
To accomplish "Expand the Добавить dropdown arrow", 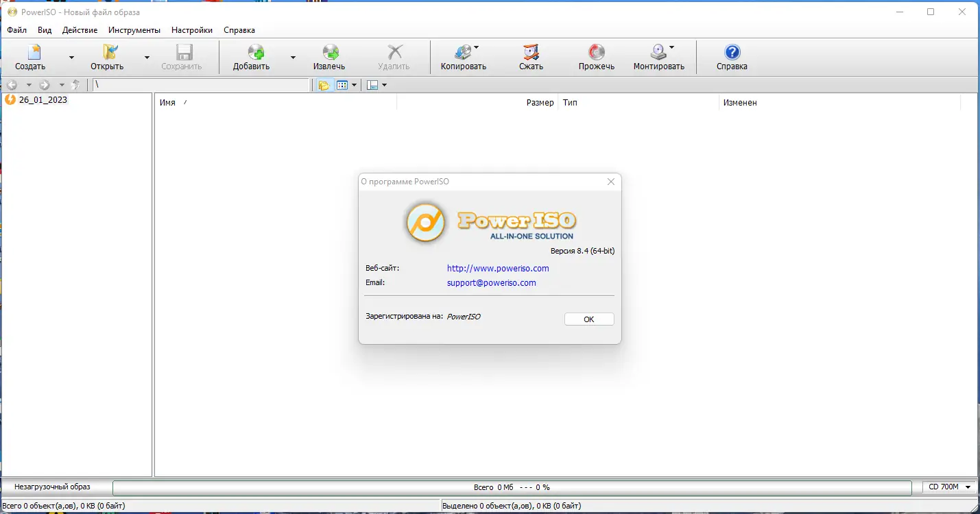I will click(x=293, y=58).
